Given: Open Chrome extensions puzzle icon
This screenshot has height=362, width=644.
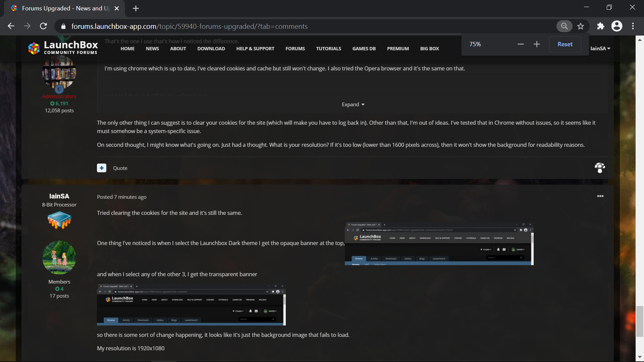Looking at the screenshot, I should [x=600, y=26].
